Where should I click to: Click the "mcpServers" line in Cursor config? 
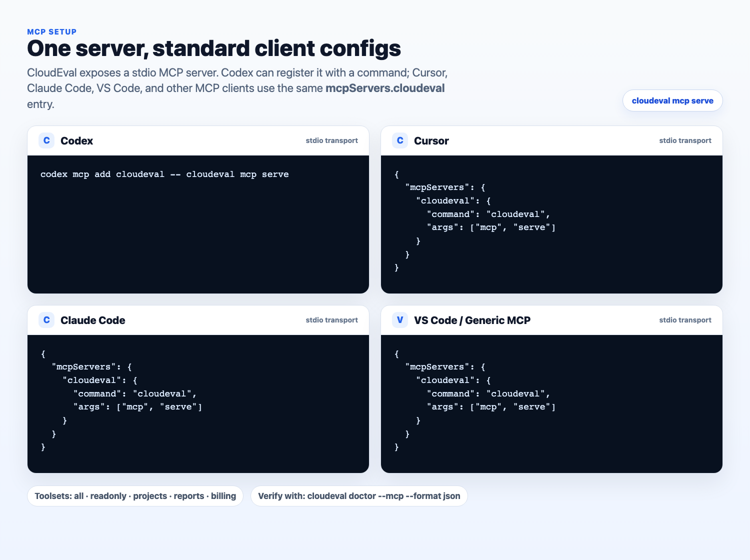445,187
